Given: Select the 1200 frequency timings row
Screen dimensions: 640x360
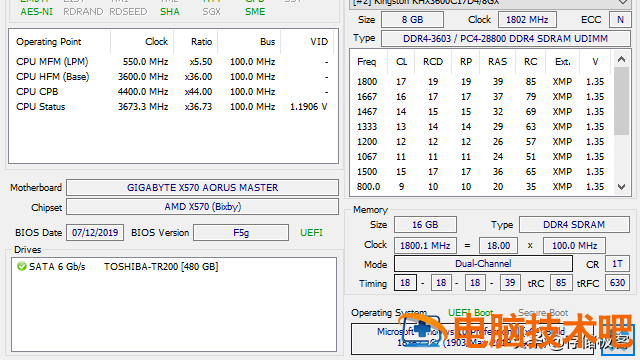Looking at the screenshot, I should click(x=481, y=142).
